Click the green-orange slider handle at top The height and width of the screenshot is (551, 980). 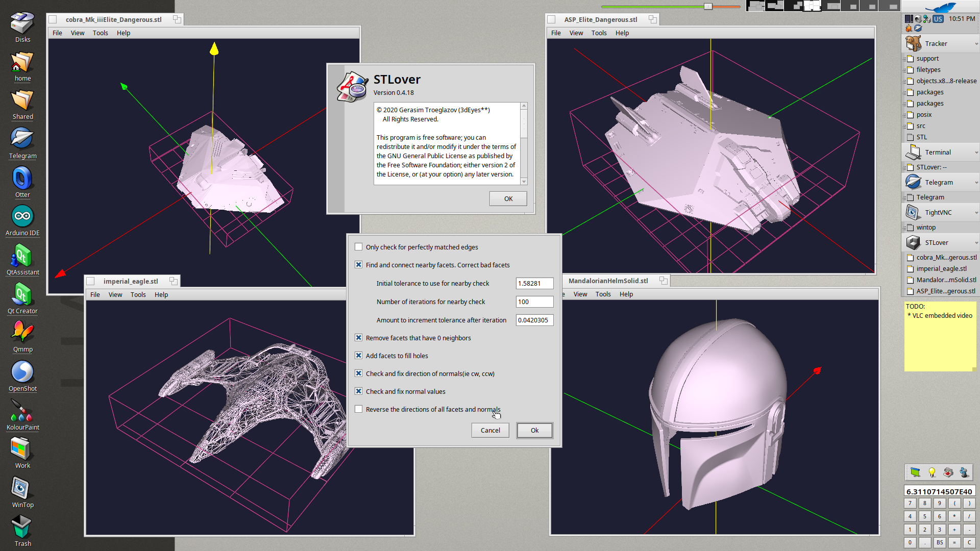point(708,7)
